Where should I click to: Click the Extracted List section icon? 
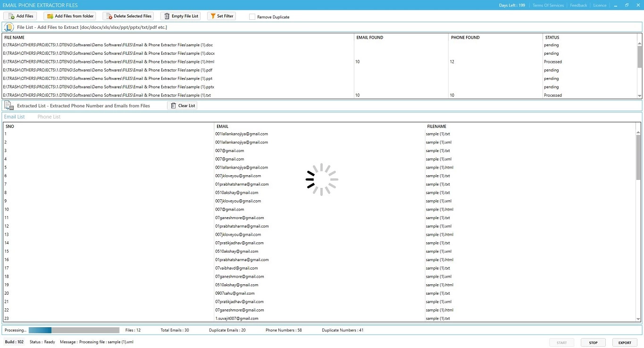coord(9,106)
